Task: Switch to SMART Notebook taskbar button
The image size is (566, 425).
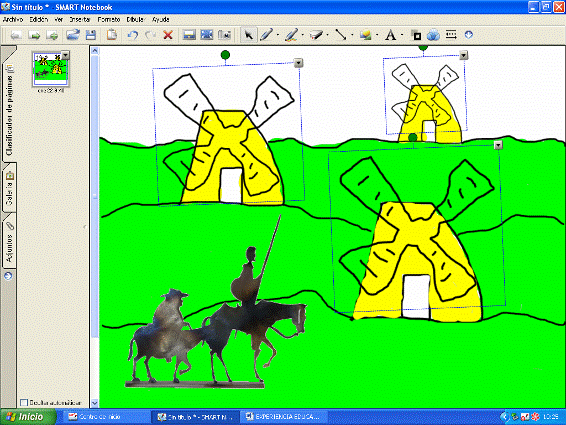Action: [196, 417]
